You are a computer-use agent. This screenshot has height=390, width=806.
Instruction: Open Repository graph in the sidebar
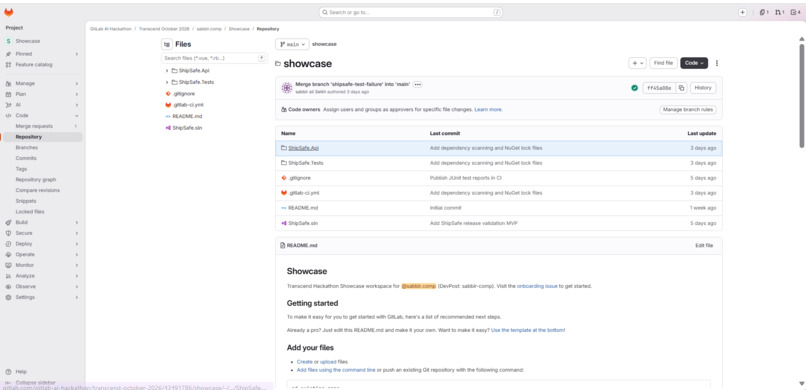coord(41,180)
